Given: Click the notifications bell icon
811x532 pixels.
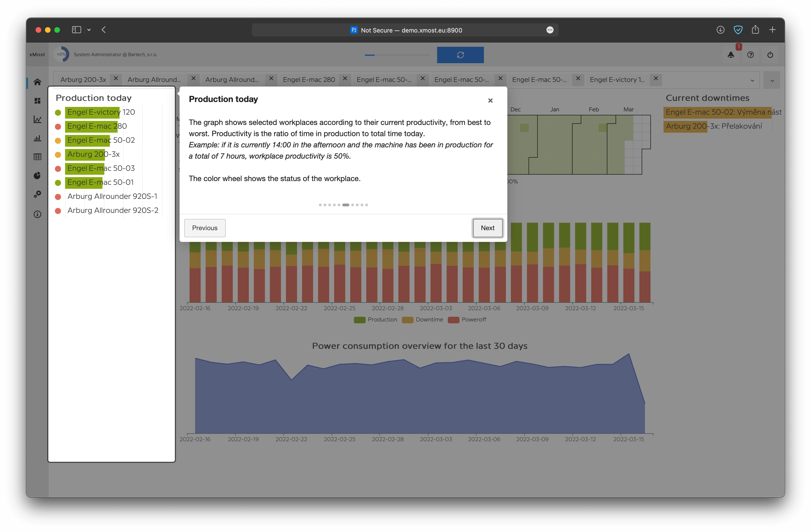Looking at the screenshot, I should [731, 55].
